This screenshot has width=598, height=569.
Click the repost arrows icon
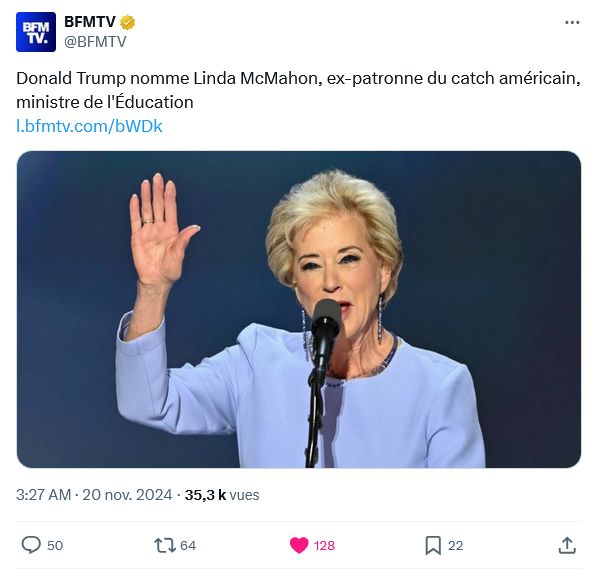[x=164, y=545]
